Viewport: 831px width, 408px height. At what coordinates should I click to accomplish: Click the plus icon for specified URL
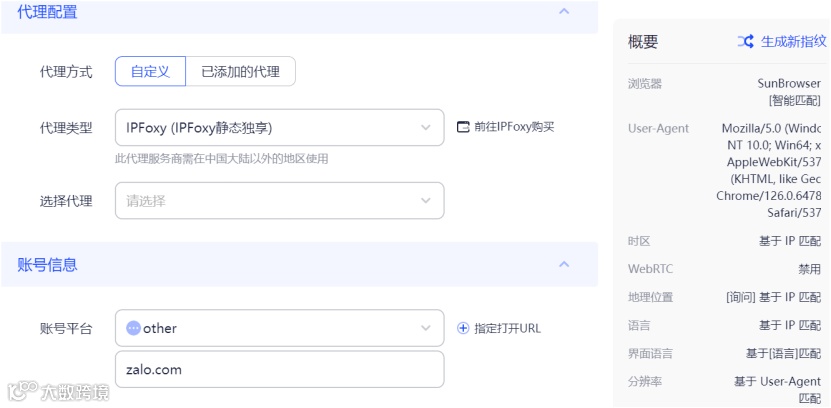click(462, 328)
